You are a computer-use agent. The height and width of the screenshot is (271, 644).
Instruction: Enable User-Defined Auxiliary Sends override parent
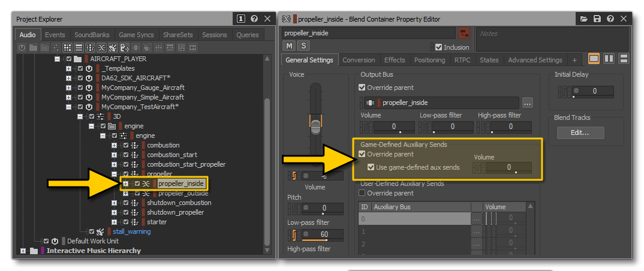tap(362, 193)
